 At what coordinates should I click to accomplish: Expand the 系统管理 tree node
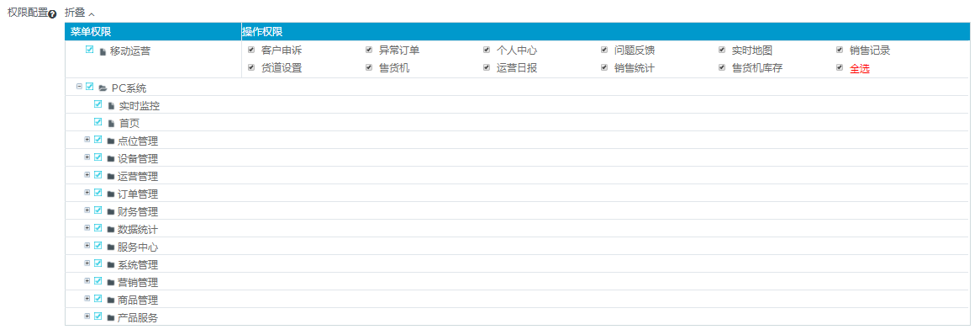[87, 263]
